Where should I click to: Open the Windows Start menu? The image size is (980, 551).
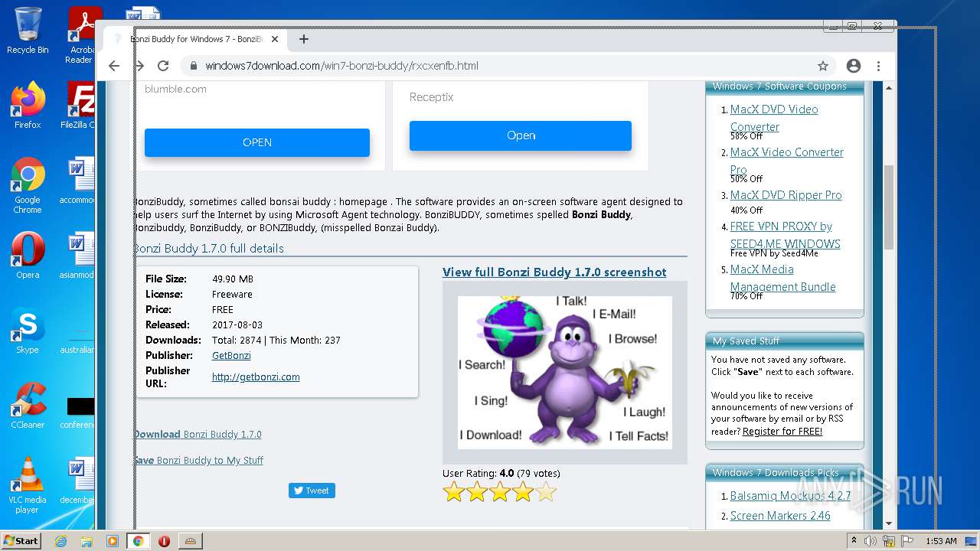(21, 541)
